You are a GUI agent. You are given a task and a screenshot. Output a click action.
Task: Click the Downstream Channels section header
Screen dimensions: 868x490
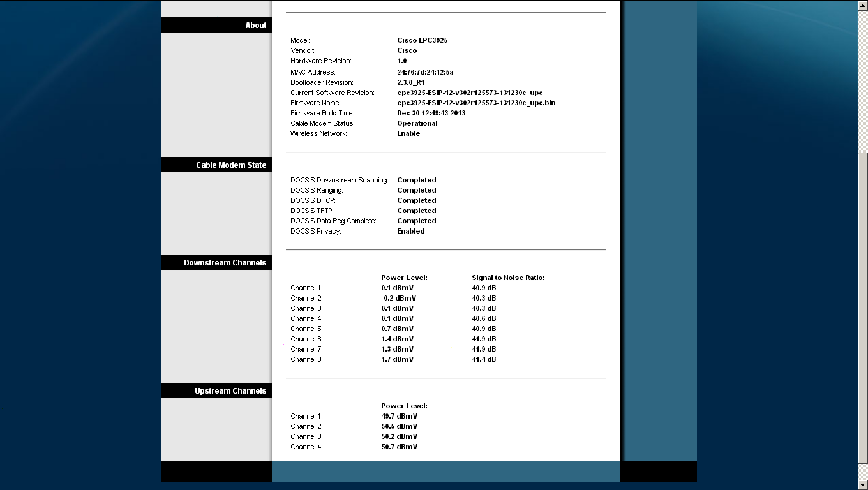click(216, 263)
